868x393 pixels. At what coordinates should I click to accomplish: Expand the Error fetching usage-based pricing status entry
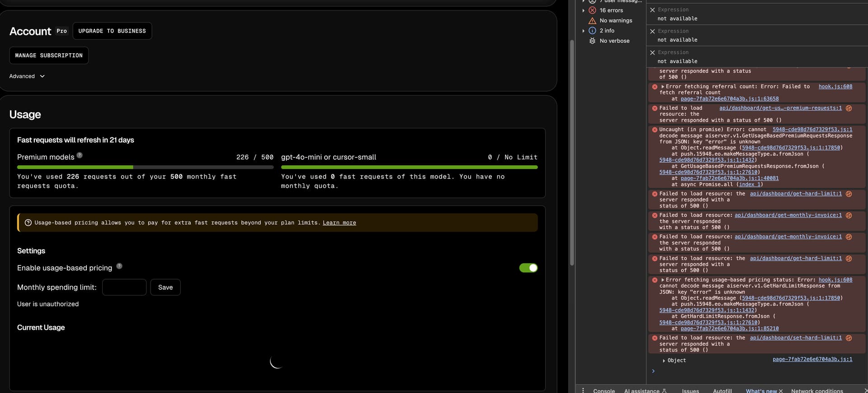pyautogui.click(x=663, y=280)
